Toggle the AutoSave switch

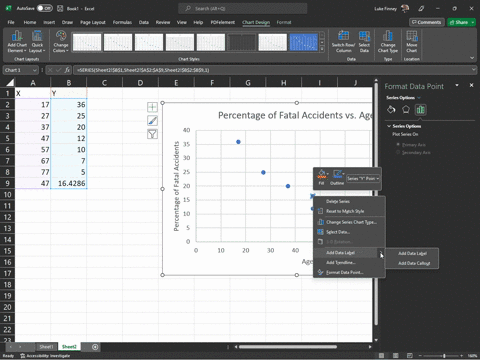44,8
